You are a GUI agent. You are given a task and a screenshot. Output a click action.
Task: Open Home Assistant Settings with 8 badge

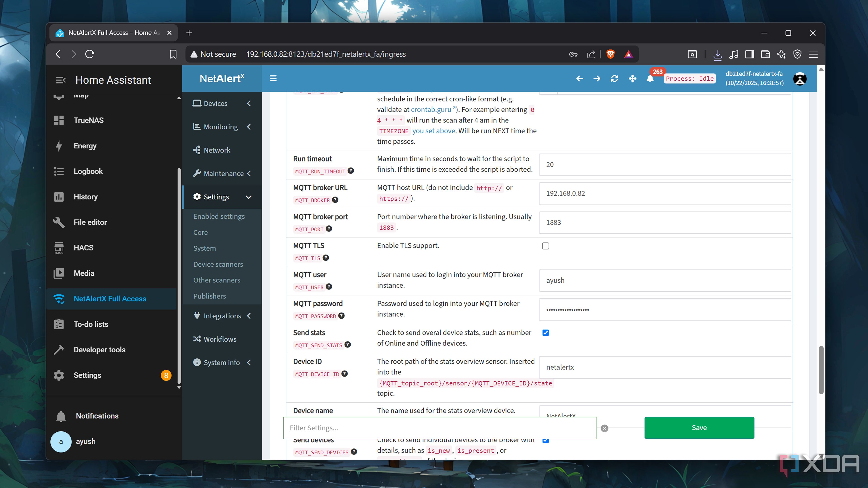point(111,375)
